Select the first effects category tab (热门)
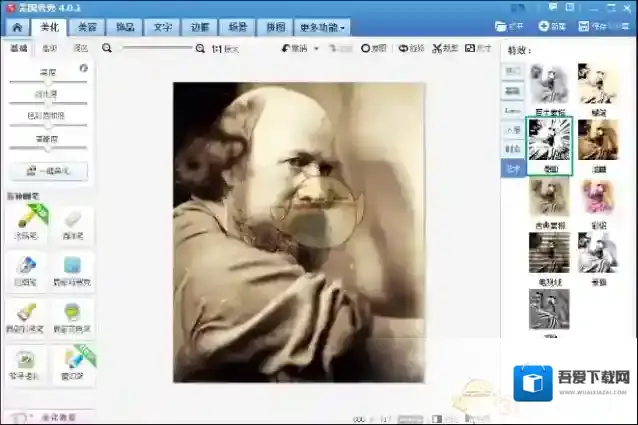 [512, 71]
